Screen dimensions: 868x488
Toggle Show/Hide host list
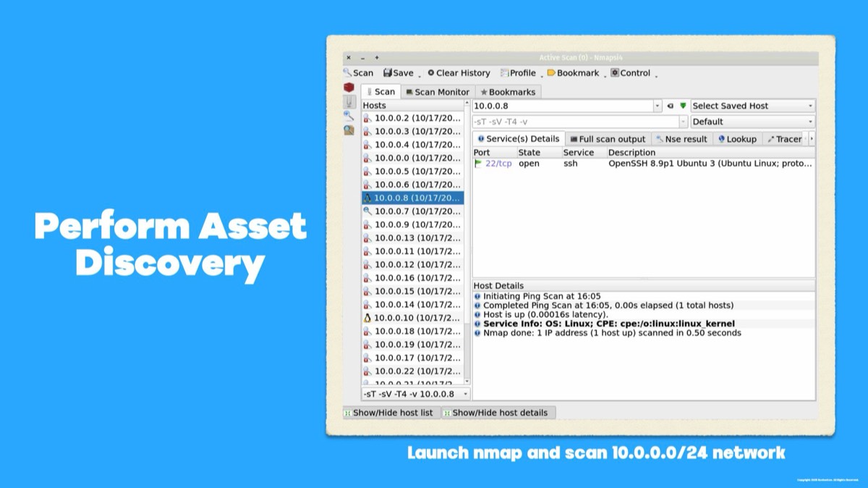(x=388, y=413)
